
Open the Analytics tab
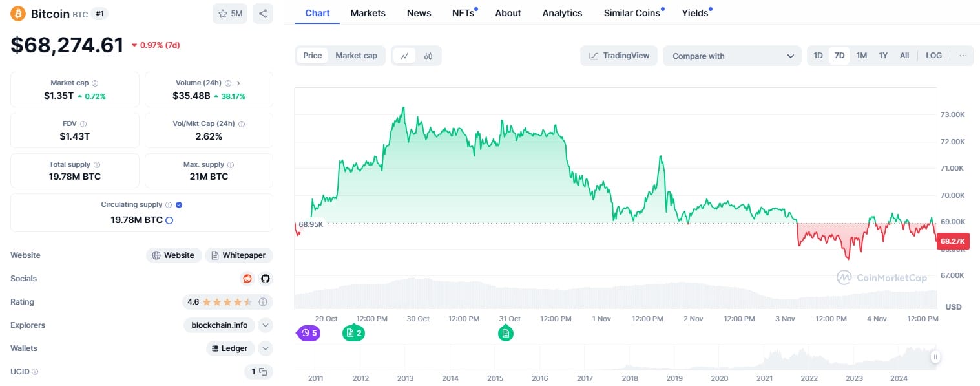coord(562,13)
